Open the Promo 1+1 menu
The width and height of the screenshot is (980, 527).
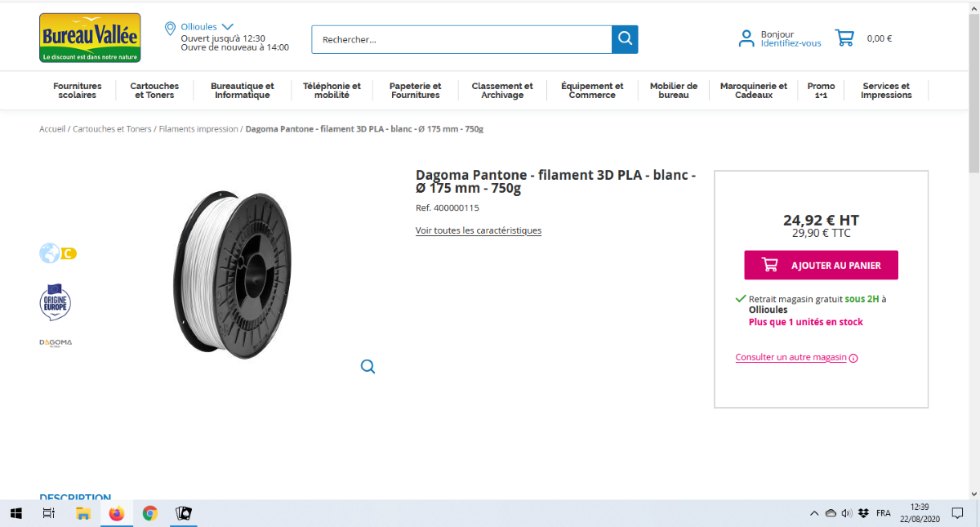(x=821, y=90)
